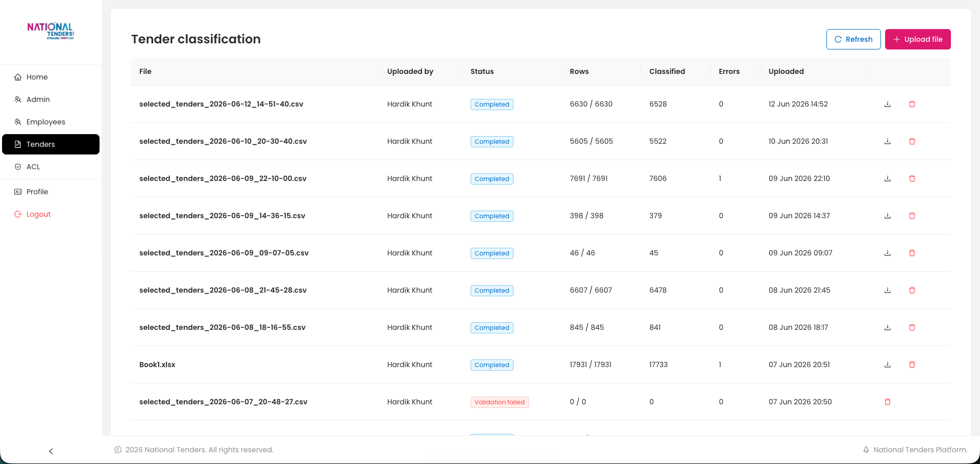Collapse the sidebar with the arrow
The width and height of the screenshot is (980, 464).
[x=51, y=451]
